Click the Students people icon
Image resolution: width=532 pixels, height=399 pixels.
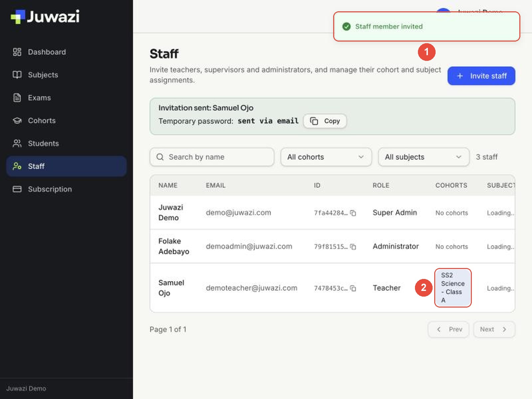[17, 143]
